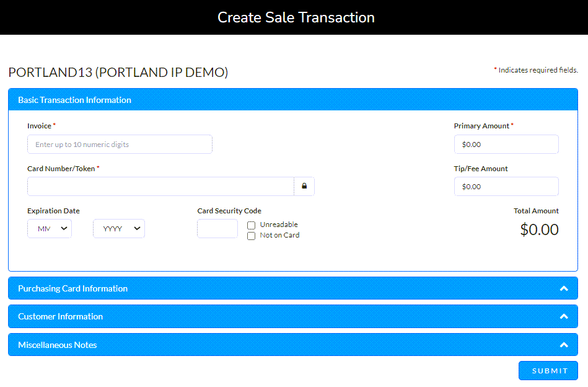Open the expiration month MM dropdown
This screenshot has height=387, width=588.
click(49, 228)
